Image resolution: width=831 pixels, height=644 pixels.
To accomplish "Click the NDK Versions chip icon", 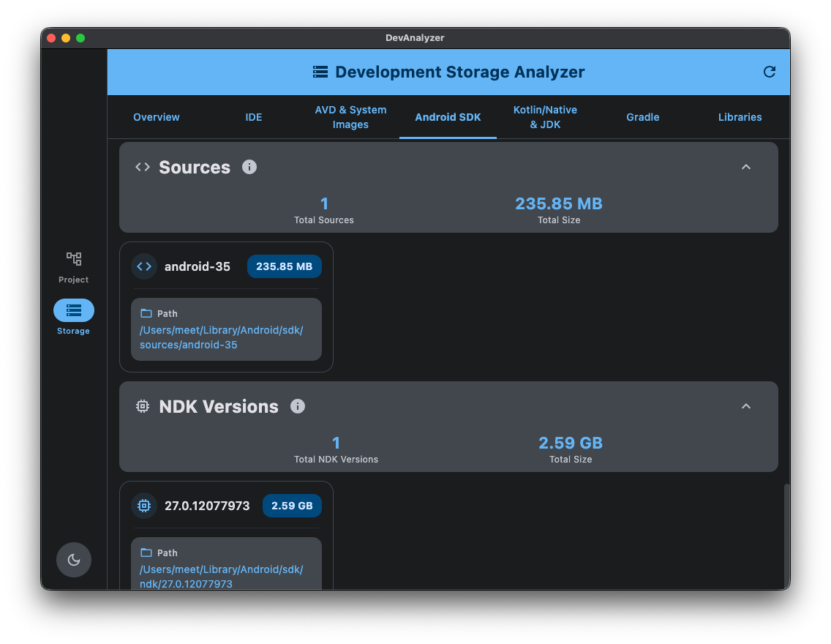I will pos(143,407).
